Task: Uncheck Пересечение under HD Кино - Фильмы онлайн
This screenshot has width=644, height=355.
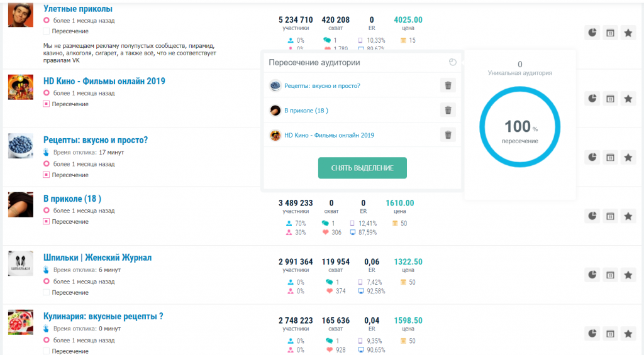Action: (46, 104)
